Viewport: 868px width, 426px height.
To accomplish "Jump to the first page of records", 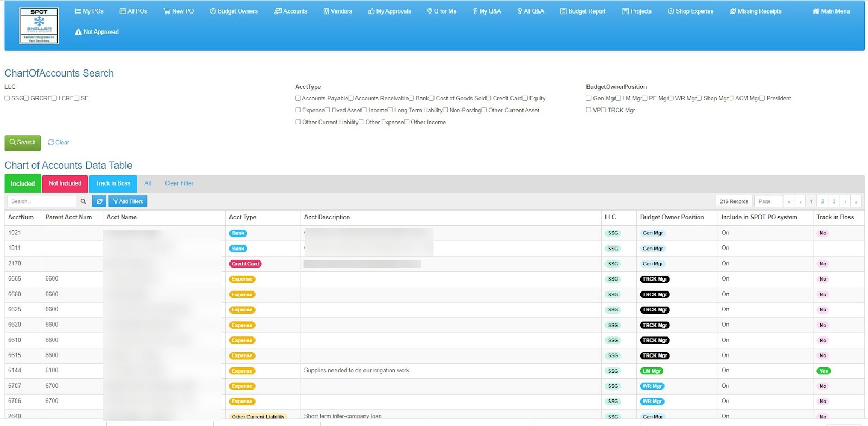I will (x=789, y=201).
